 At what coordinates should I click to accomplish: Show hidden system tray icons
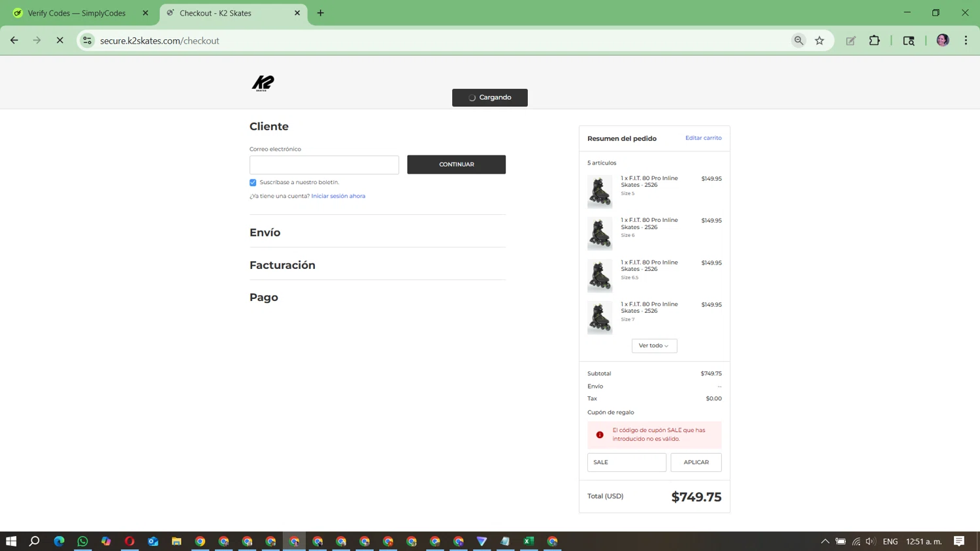(x=825, y=541)
